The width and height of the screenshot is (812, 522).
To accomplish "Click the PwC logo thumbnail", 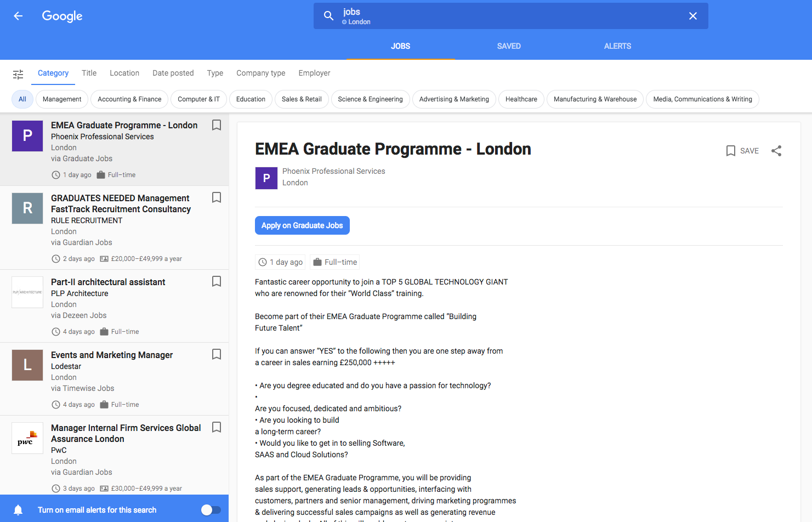I will (x=27, y=438).
